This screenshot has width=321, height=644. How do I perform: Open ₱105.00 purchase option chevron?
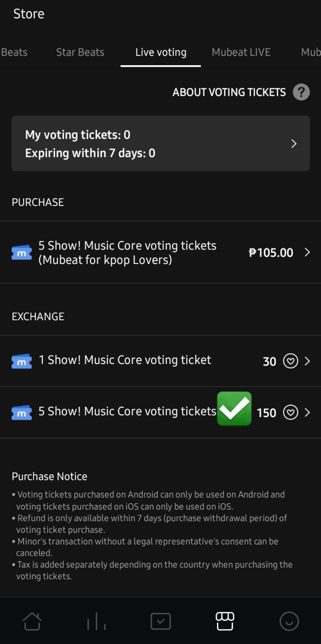point(307,252)
